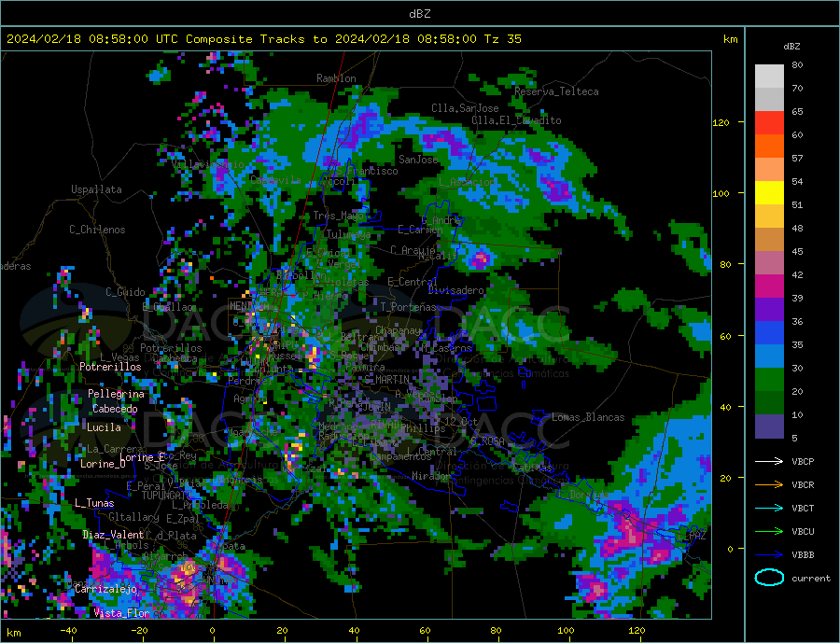Image resolution: width=840 pixels, height=643 pixels.
Task: Click the cyan 'current' ellipse in legend
Action: tap(769, 578)
